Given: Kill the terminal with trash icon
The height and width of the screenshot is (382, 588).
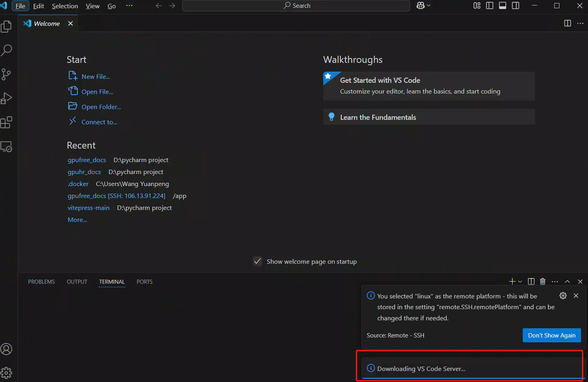Looking at the screenshot, I should [x=542, y=282].
